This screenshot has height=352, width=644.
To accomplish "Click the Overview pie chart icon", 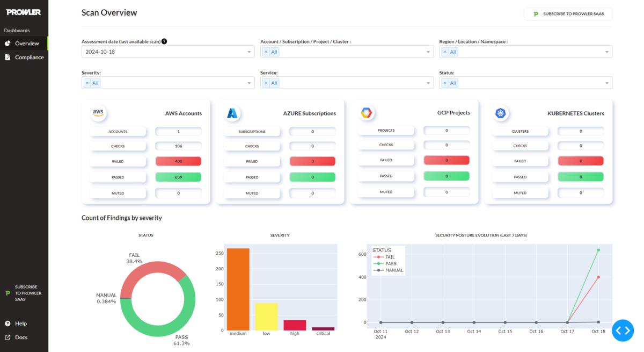I will tap(8, 44).
